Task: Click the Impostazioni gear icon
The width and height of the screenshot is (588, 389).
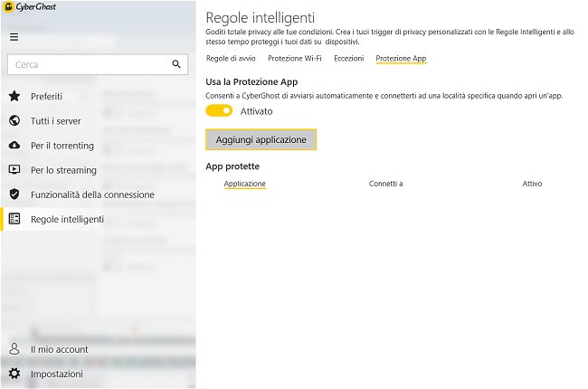Action: point(14,374)
